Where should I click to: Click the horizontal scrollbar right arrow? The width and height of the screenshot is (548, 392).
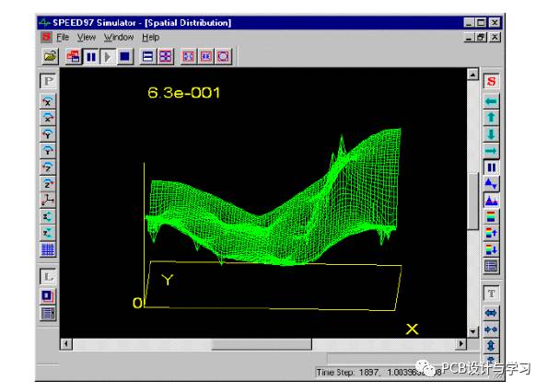coord(461,344)
